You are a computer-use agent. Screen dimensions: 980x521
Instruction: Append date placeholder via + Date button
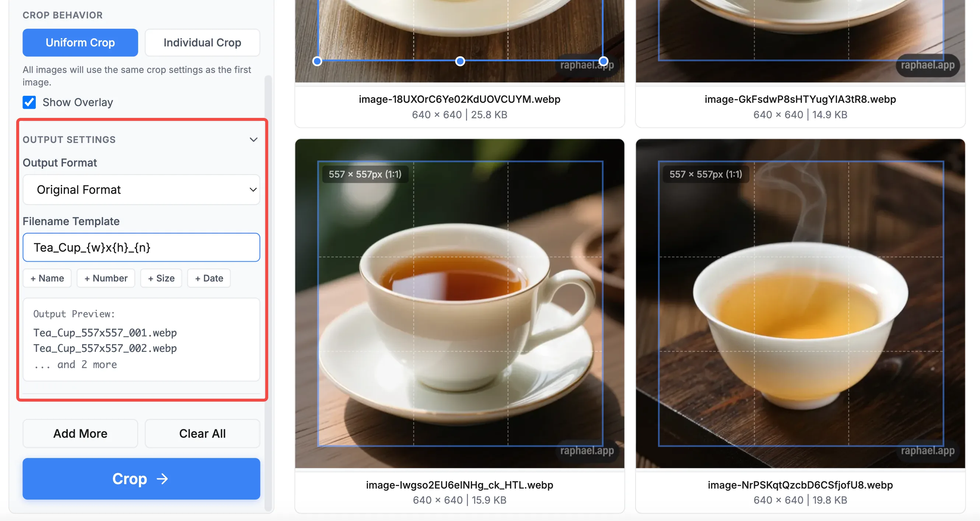pyautogui.click(x=209, y=278)
